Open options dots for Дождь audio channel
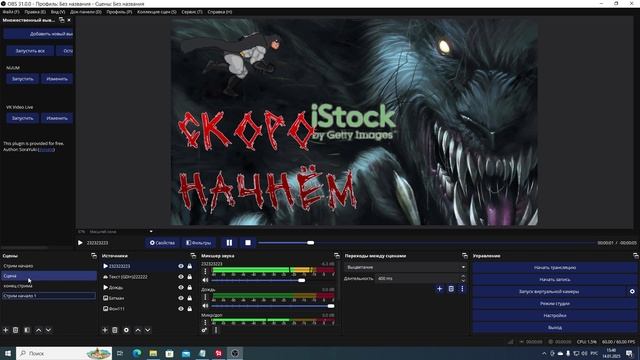640x360 pixels. click(205, 297)
